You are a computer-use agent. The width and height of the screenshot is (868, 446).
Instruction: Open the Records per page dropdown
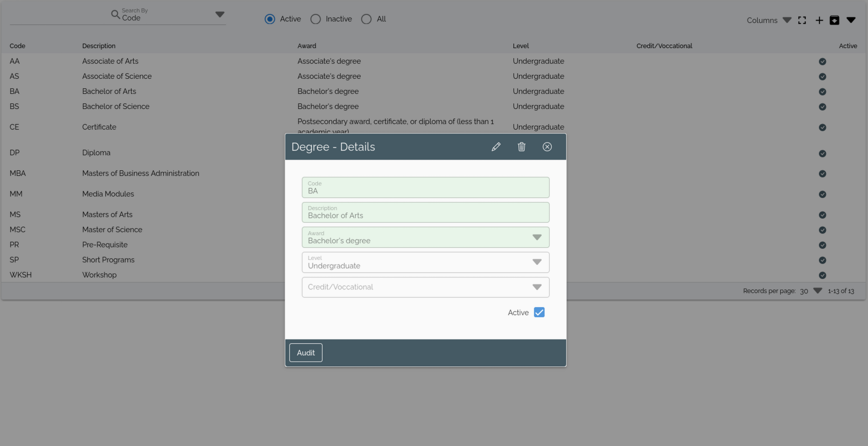(817, 291)
